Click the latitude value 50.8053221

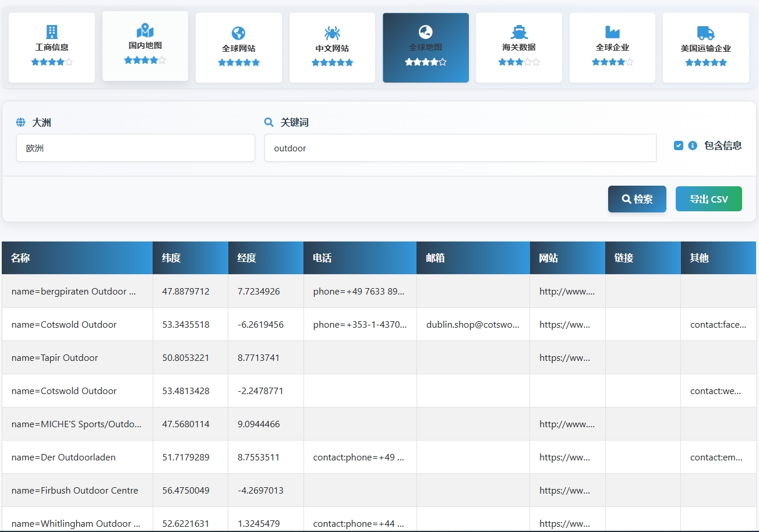click(186, 357)
